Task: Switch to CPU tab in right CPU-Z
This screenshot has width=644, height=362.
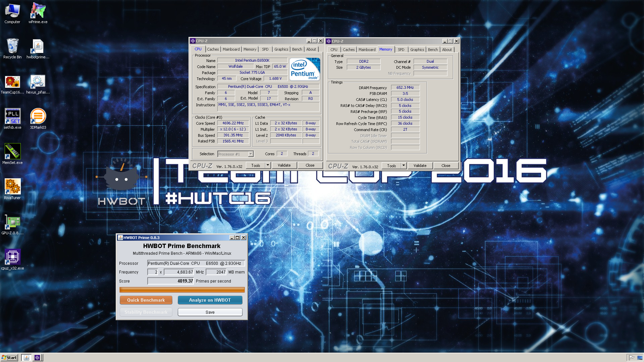Action: coord(334,50)
